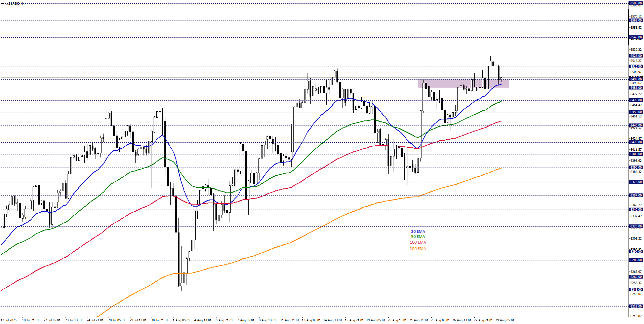Select the 6565.00 price level label

coord(636,21)
